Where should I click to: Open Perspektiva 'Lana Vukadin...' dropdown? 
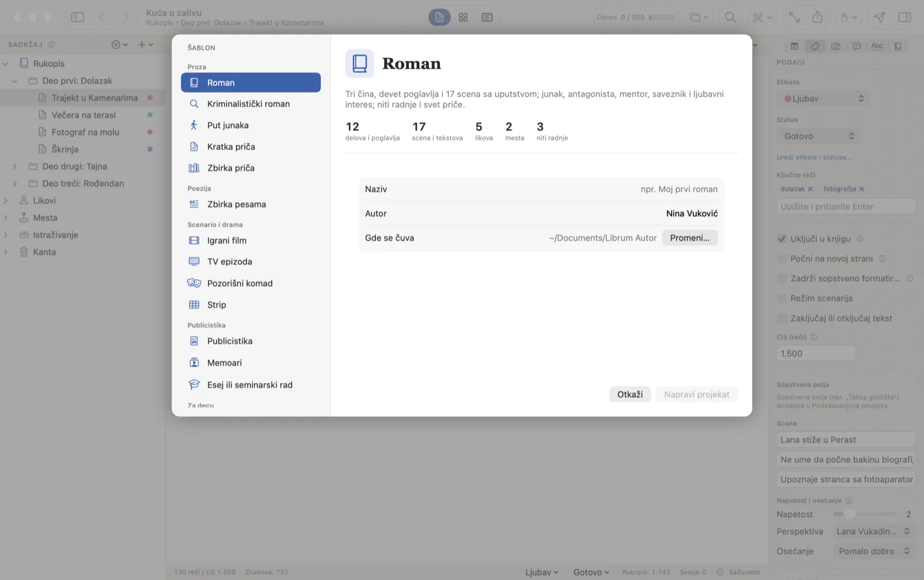tap(873, 531)
